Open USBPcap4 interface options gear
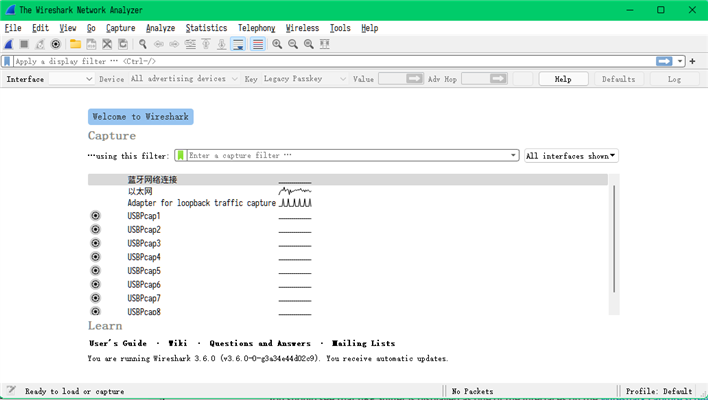This screenshot has width=708, height=400. [x=95, y=257]
